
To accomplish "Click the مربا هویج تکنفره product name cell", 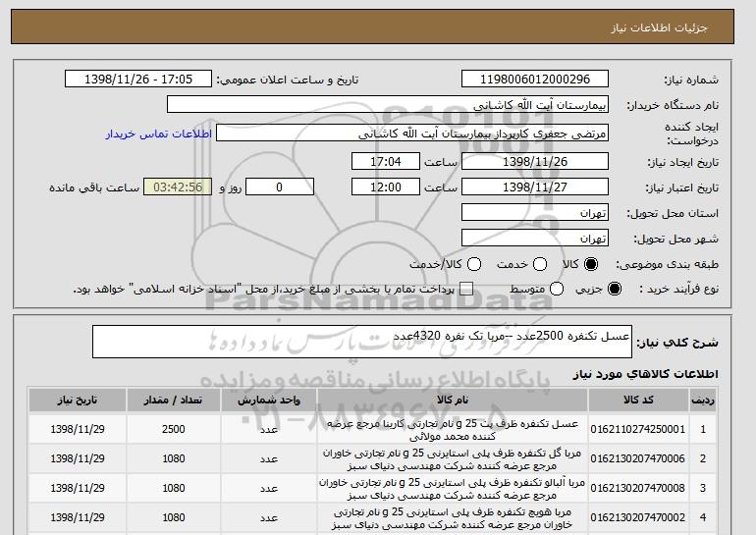I will 453,518.
